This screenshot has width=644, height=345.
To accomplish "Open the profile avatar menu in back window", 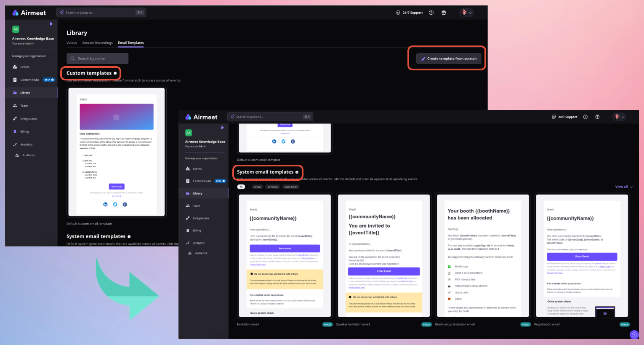I will (x=466, y=13).
